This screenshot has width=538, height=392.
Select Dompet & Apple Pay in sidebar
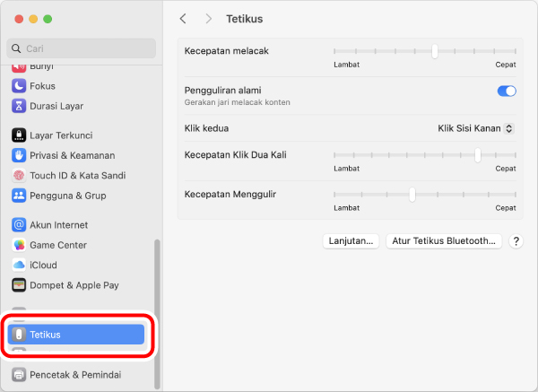pyautogui.click(x=74, y=285)
